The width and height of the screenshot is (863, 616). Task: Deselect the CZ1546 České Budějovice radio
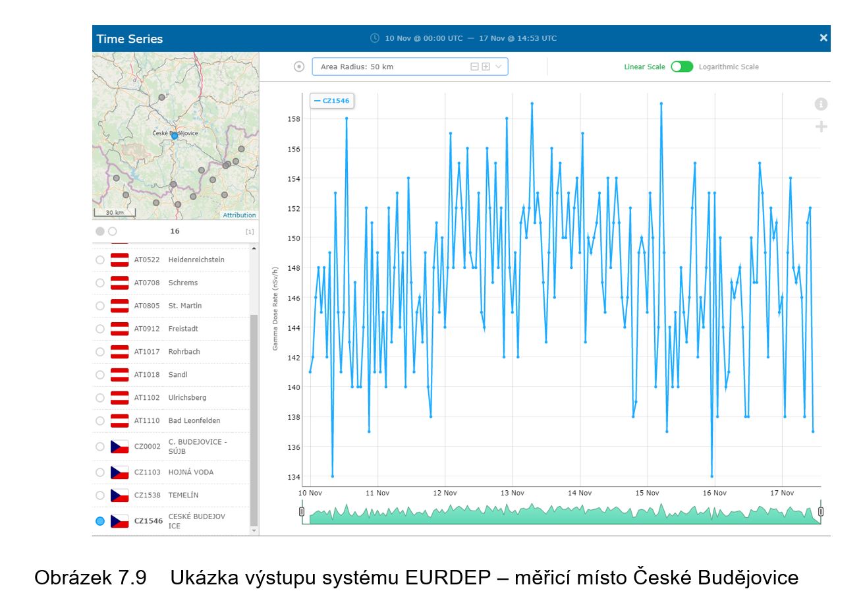point(100,521)
